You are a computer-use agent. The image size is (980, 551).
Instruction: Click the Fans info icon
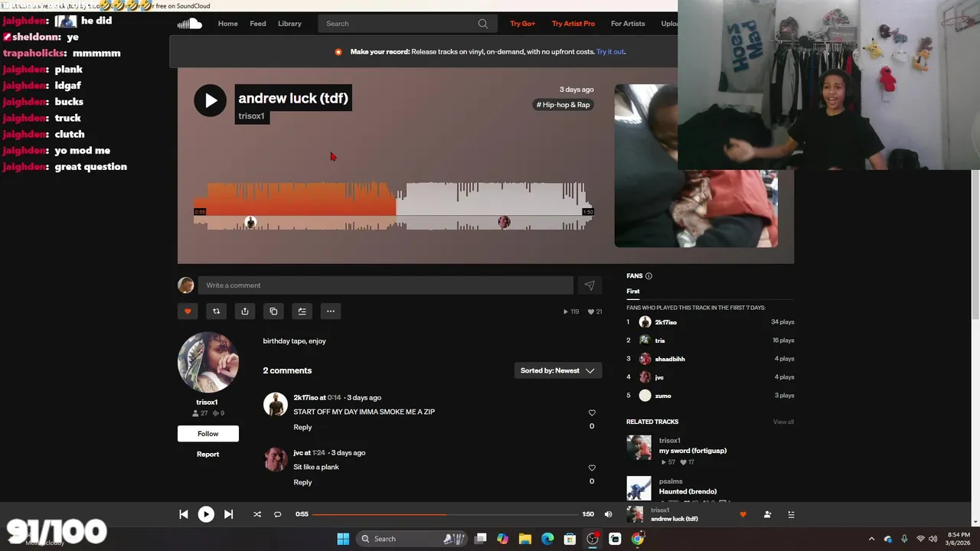point(648,276)
